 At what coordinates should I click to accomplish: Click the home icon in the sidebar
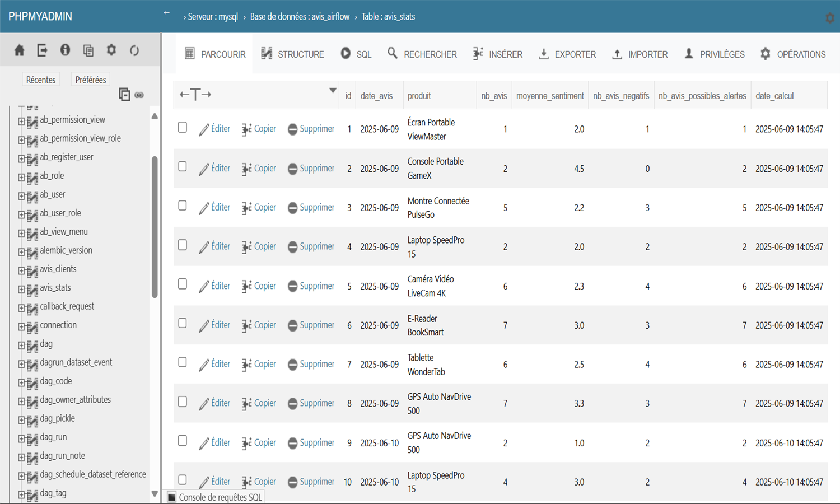coord(19,50)
